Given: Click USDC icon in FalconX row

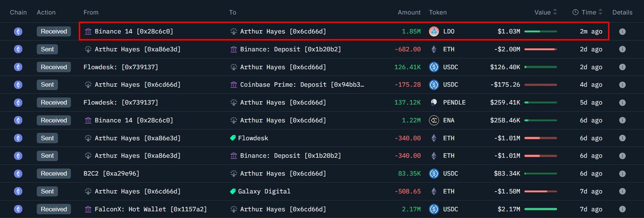Looking at the screenshot, I should (x=434, y=209).
